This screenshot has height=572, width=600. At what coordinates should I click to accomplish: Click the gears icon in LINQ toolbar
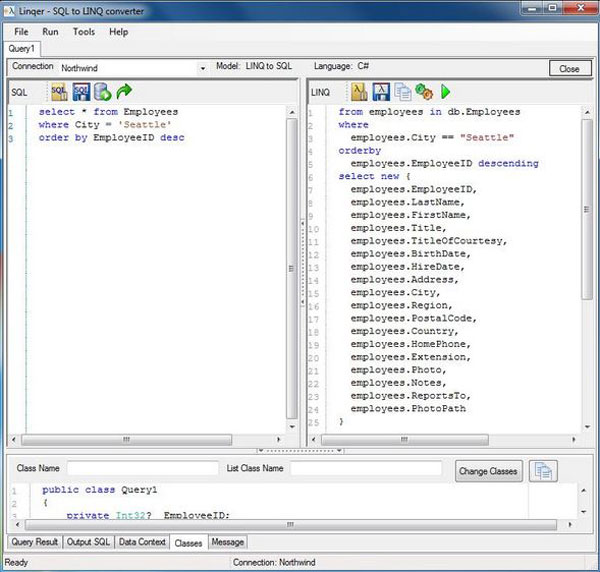423,92
